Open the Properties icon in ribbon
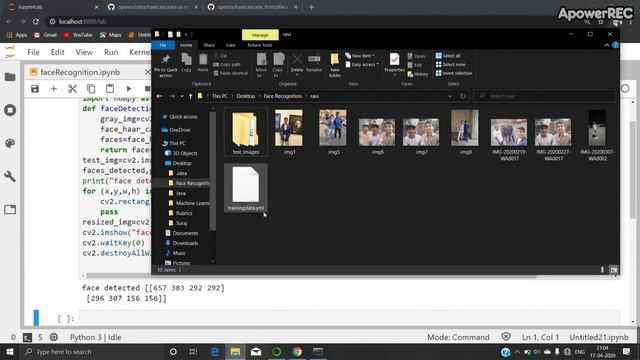The image size is (640, 360). 394,64
